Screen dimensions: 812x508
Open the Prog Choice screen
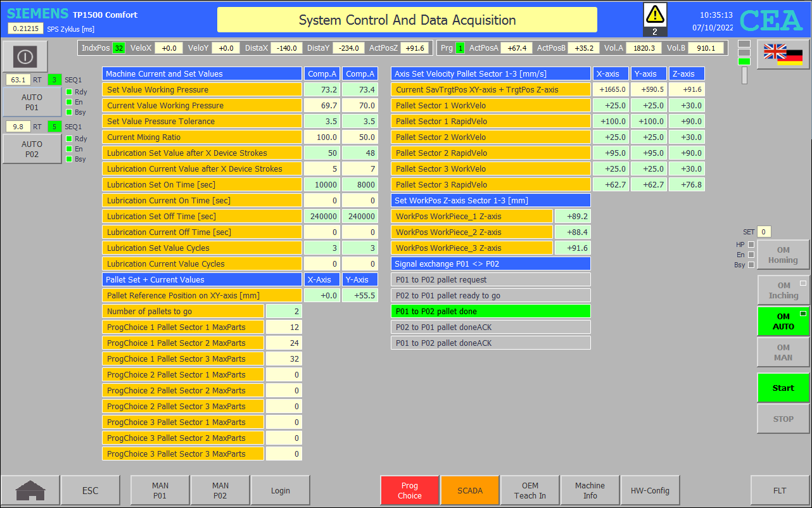click(x=409, y=490)
